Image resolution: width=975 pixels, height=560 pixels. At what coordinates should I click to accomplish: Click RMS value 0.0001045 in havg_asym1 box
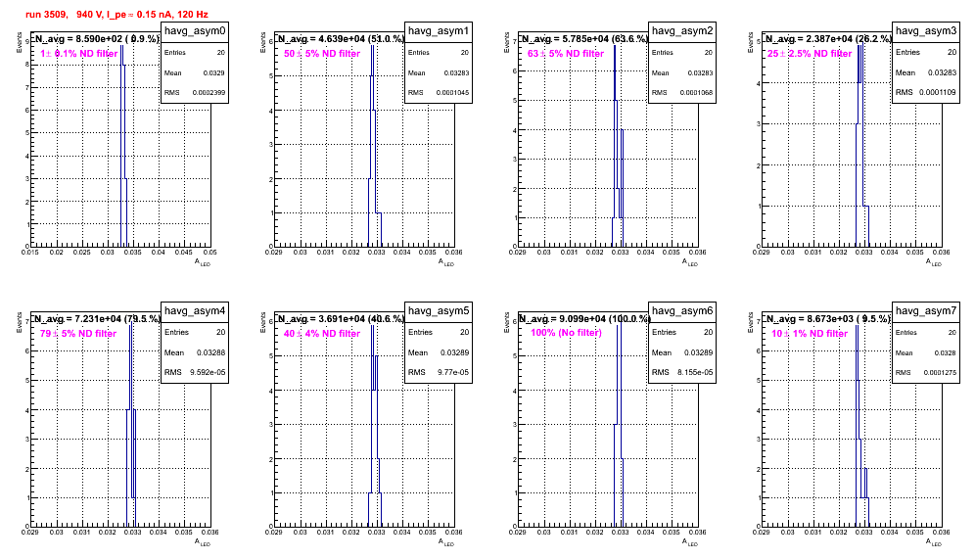(x=452, y=93)
